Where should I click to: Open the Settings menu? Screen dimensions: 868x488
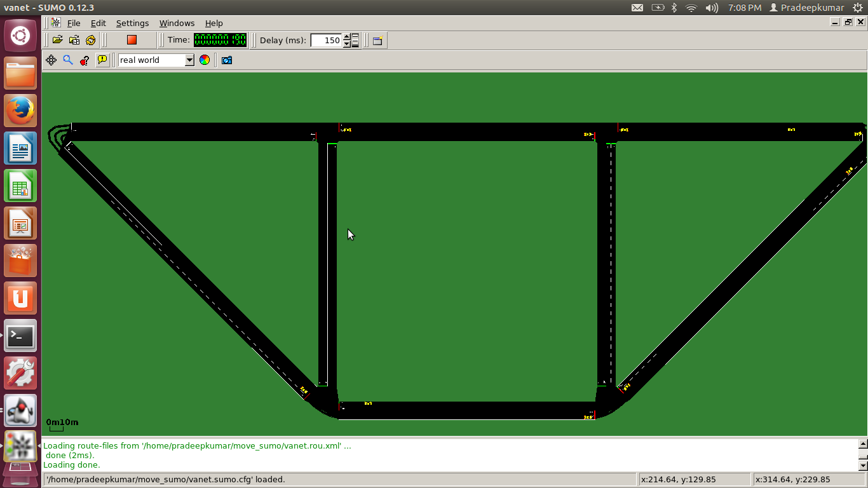[x=132, y=23]
